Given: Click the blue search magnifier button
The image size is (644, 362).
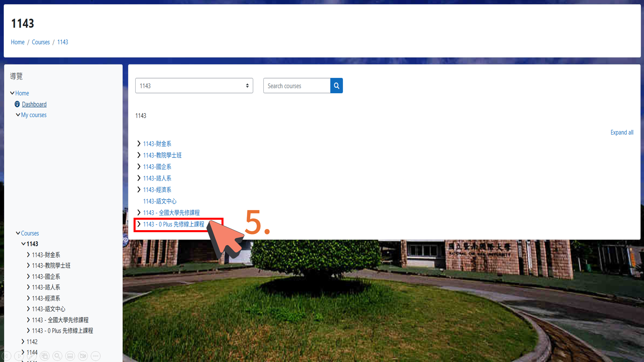Looking at the screenshot, I should pyautogui.click(x=336, y=86).
